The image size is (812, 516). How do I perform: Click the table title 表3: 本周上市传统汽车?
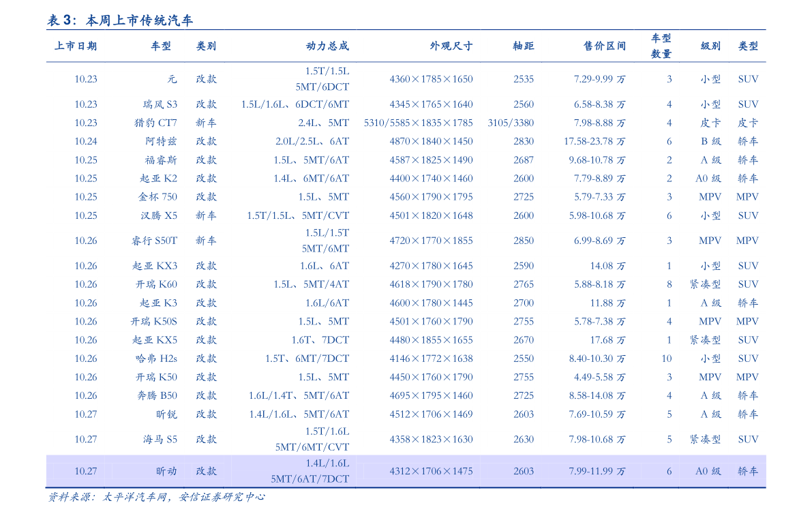(120, 20)
